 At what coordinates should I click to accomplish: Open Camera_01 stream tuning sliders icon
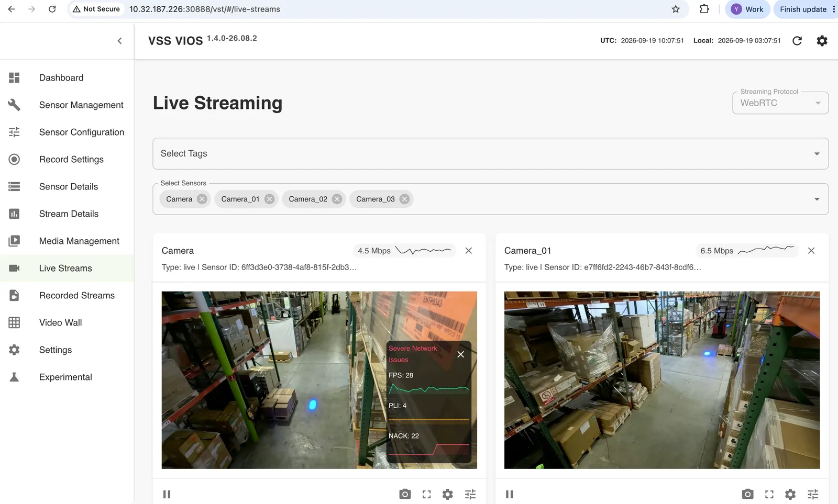[x=813, y=494]
